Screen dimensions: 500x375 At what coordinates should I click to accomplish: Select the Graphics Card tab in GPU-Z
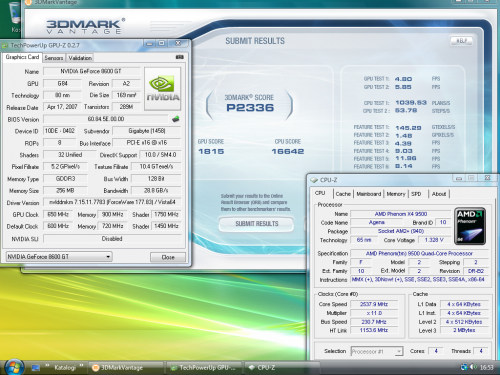click(22, 57)
